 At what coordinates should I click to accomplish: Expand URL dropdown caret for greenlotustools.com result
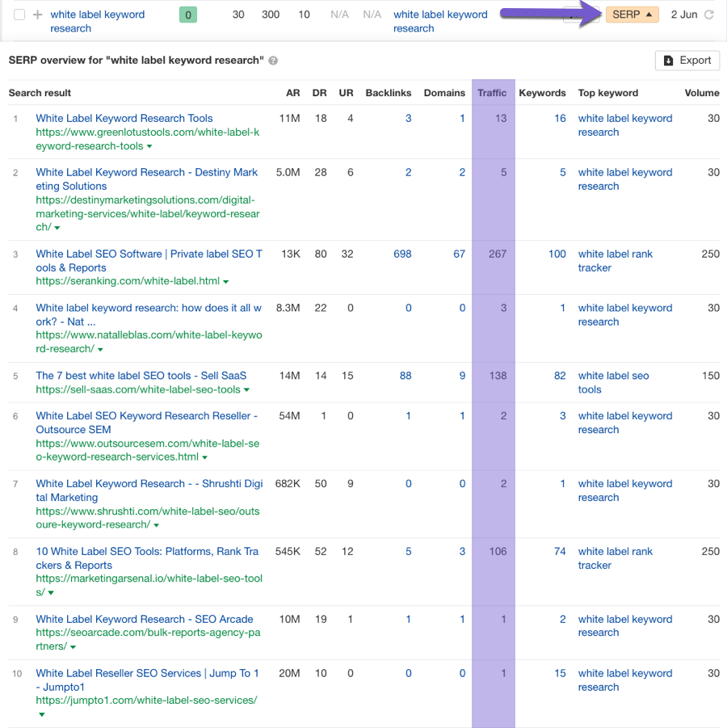(150, 147)
